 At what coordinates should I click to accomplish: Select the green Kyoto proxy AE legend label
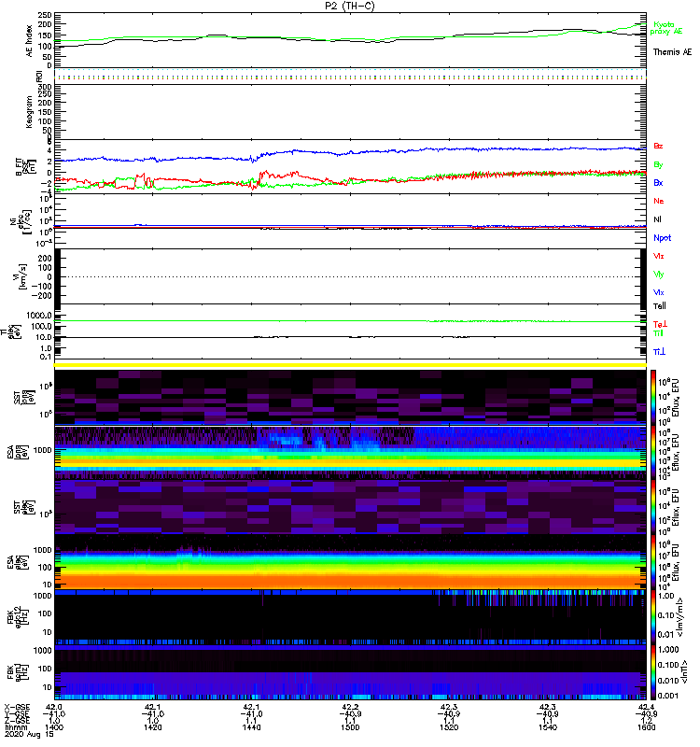pos(666,28)
